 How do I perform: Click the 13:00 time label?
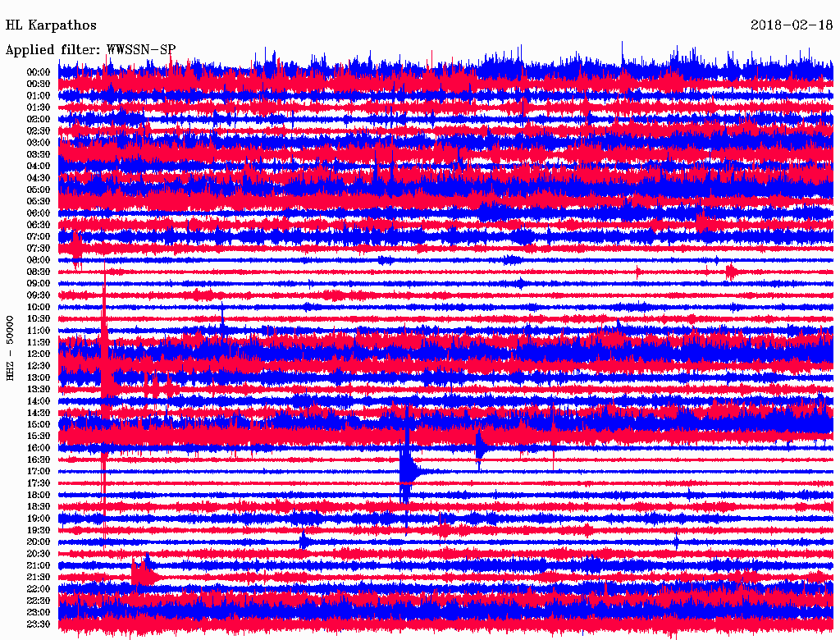(x=39, y=378)
